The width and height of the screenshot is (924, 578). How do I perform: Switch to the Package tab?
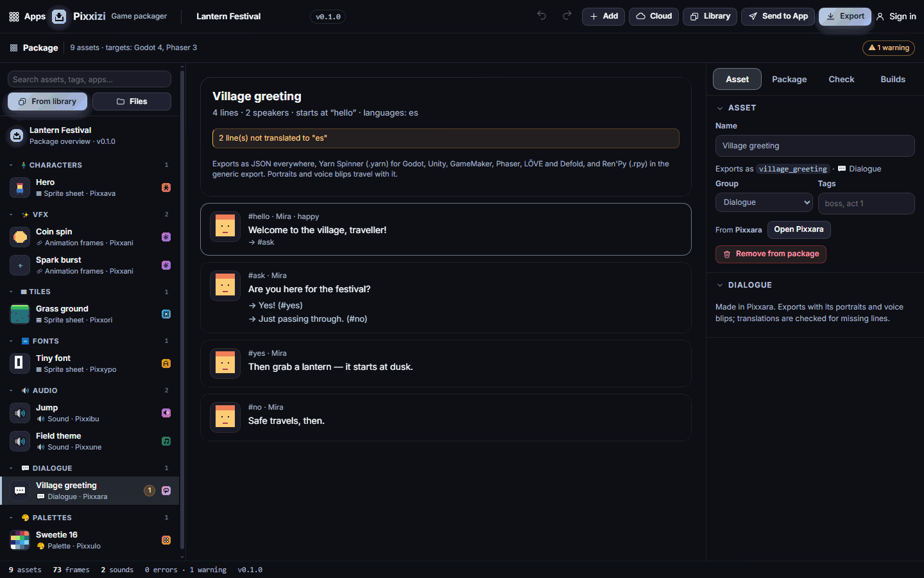pyautogui.click(x=789, y=79)
